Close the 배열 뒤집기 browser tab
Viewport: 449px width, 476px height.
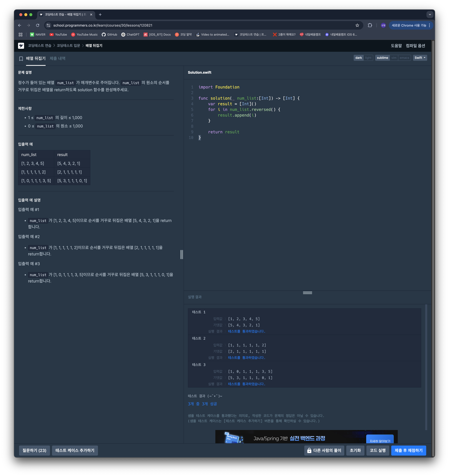(x=91, y=15)
